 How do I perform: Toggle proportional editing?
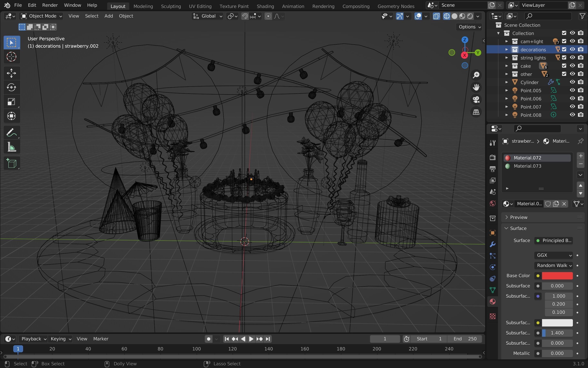pyautogui.click(x=268, y=16)
